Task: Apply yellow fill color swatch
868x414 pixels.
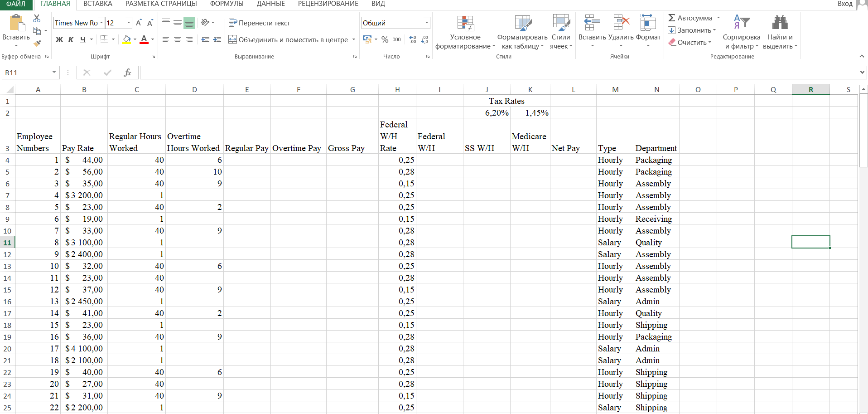Action: pos(126,39)
